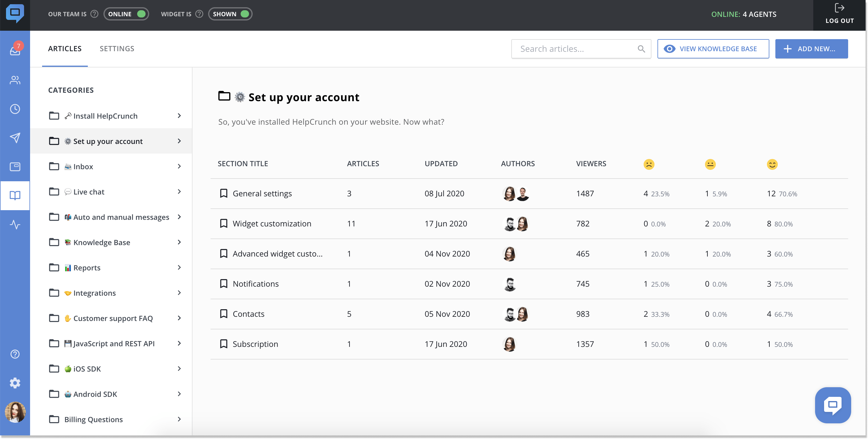This screenshot has height=439, width=868.
Task: Expand the Install HelpCrunch category chevron
Action: coord(179,116)
